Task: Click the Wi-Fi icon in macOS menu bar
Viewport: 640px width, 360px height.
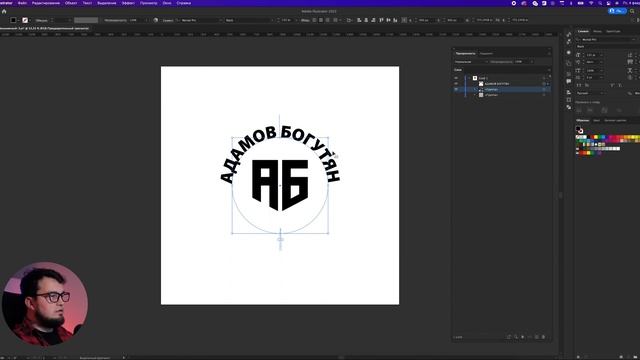Action: (x=591, y=3)
